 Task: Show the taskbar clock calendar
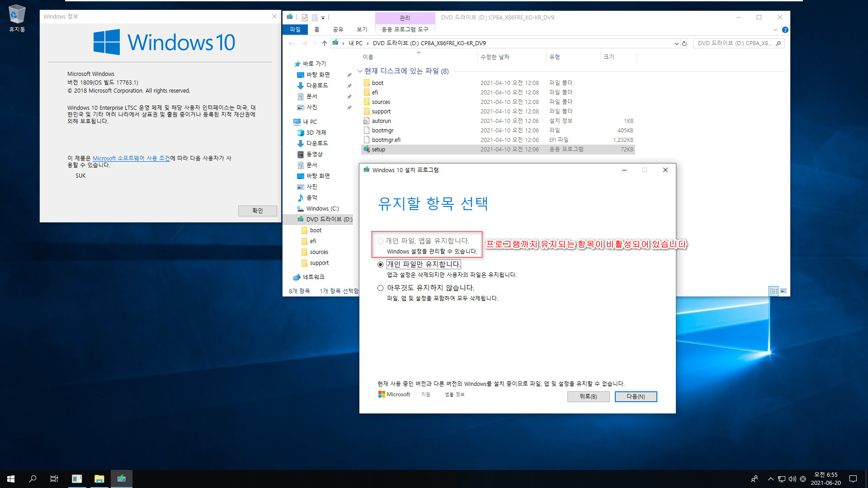click(826, 479)
